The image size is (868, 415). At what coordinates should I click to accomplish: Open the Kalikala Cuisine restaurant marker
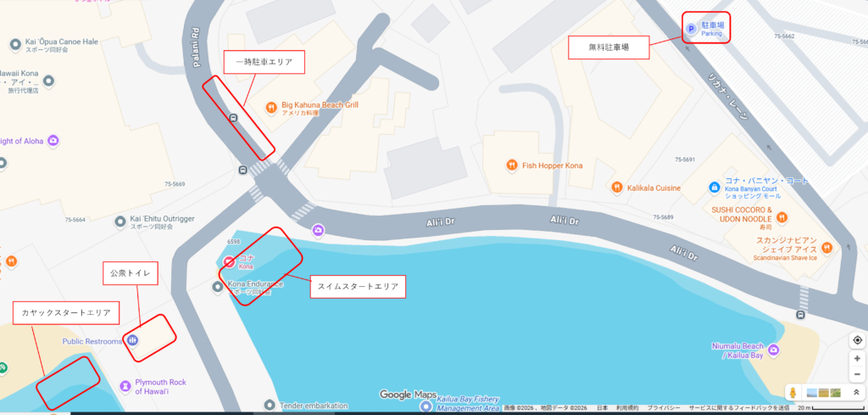pyautogui.click(x=617, y=188)
